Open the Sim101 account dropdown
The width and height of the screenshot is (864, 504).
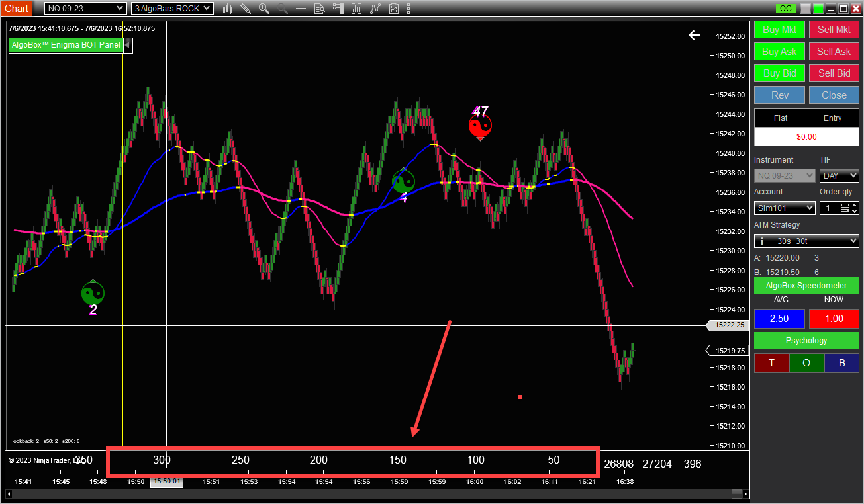(785, 208)
